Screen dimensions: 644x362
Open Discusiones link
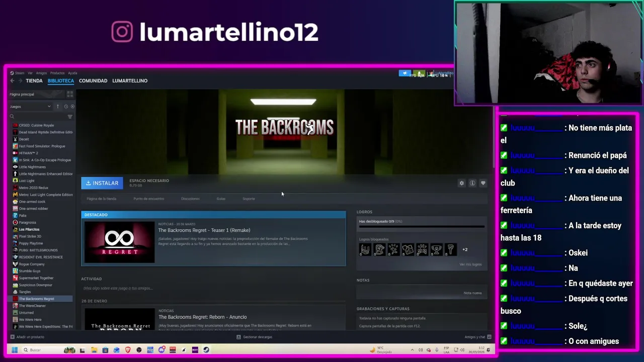point(190,199)
